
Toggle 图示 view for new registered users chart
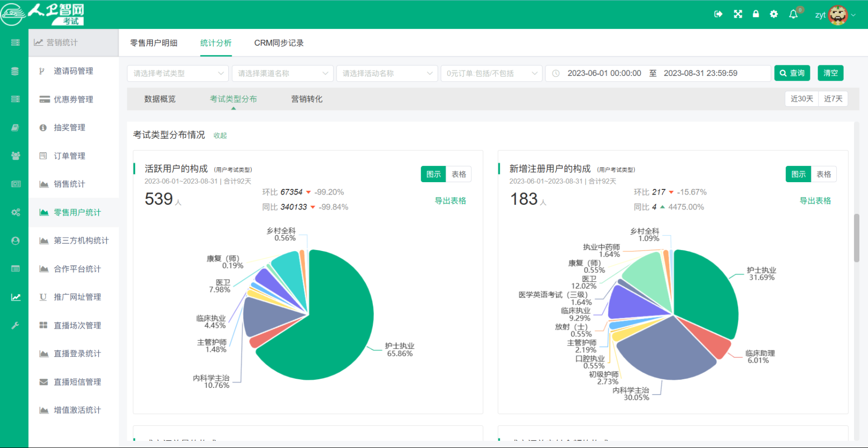tap(798, 174)
